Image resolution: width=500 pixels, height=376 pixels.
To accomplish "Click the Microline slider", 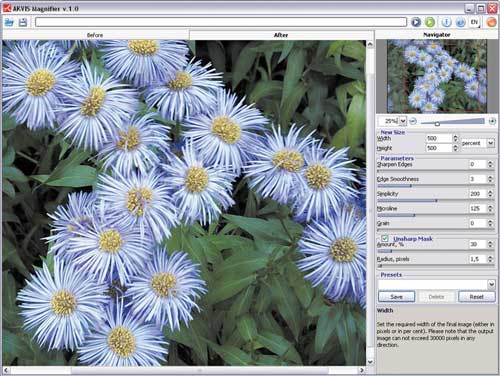I will pyautogui.click(x=435, y=215).
